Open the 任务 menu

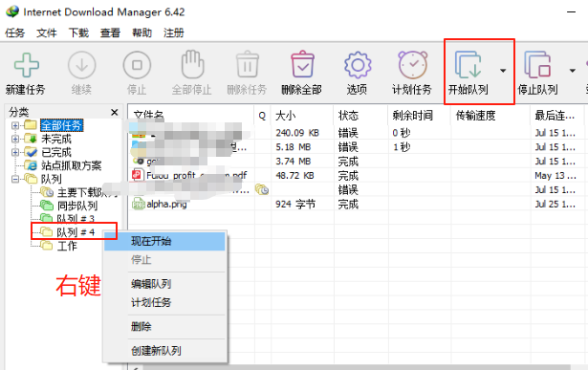pos(14,33)
